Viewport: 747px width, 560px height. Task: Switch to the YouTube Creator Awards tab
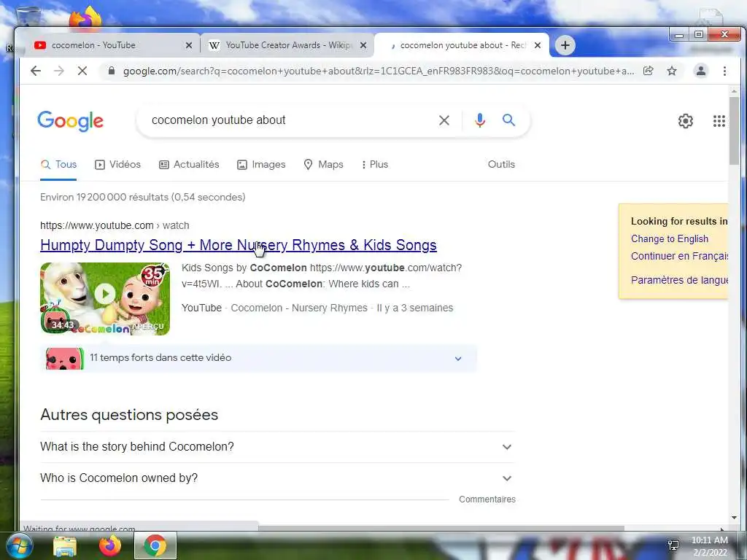point(287,45)
